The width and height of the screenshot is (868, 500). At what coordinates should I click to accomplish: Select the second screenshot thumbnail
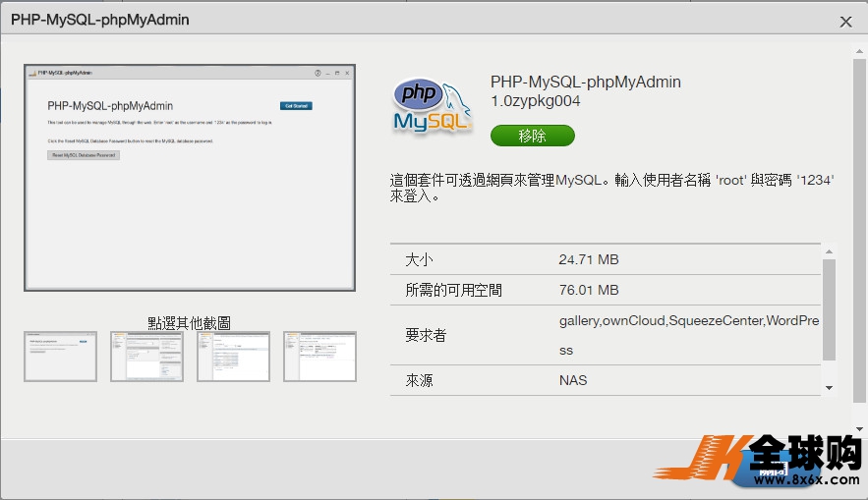pyautogui.click(x=147, y=357)
